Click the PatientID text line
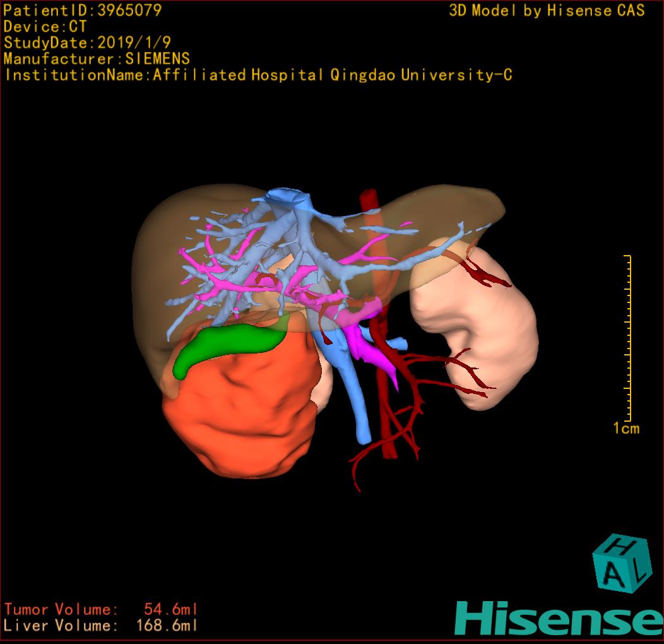664x644 pixels. pyautogui.click(x=83, y=10)
